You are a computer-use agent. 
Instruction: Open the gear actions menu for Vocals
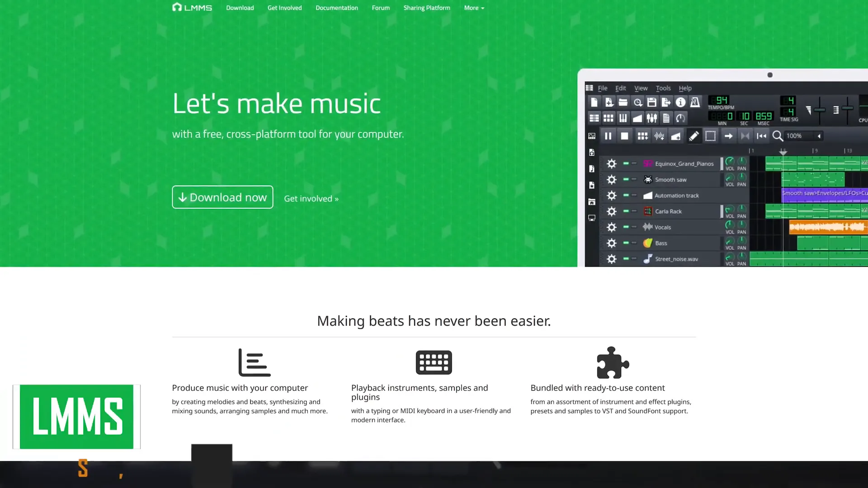pyautogui.click(x=611, y=227)
